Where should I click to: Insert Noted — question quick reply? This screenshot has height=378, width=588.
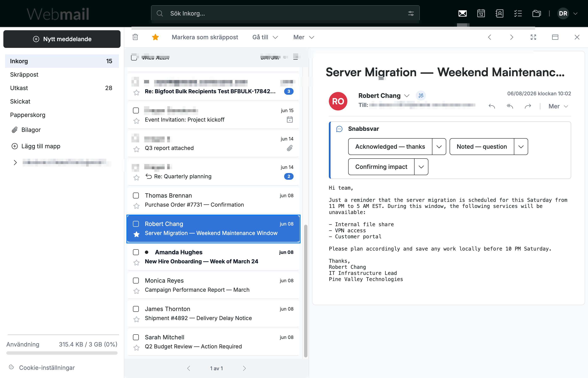click(x=482, y=147)
